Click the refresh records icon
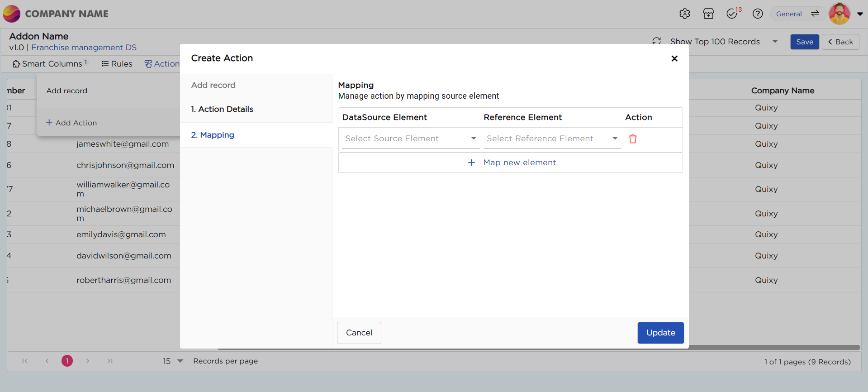 point(657,41)
